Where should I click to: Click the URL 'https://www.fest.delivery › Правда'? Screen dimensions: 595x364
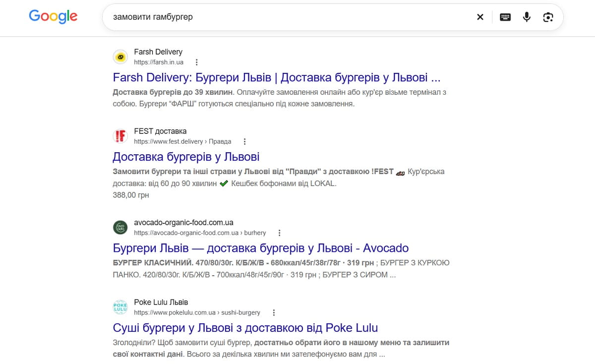point(182,141)
